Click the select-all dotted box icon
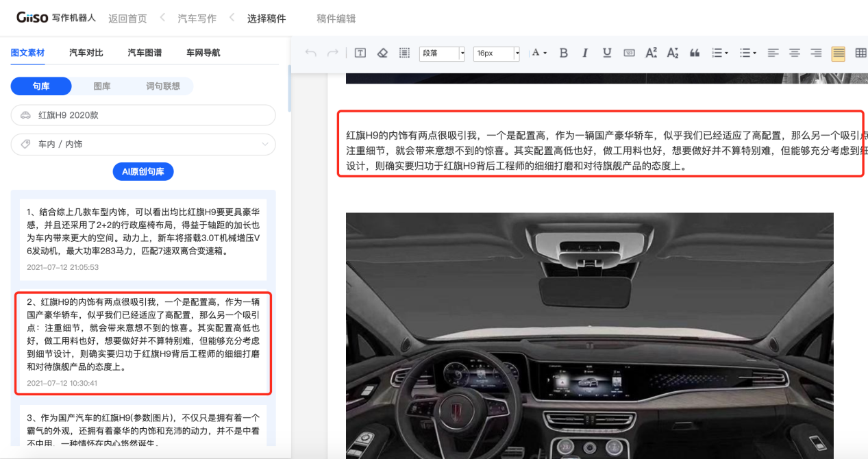868x459 pixels. pos(404,53)
